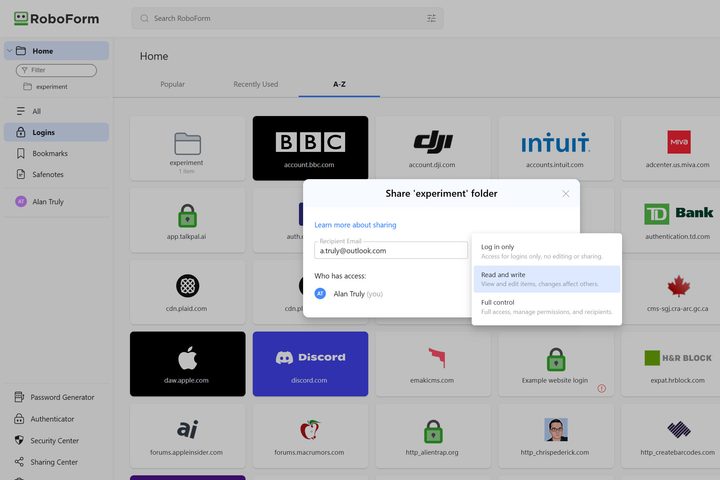This screenshot has height=480, width=720.
Task: Open the Authenticator tool
Action: (x=45, y=419)
